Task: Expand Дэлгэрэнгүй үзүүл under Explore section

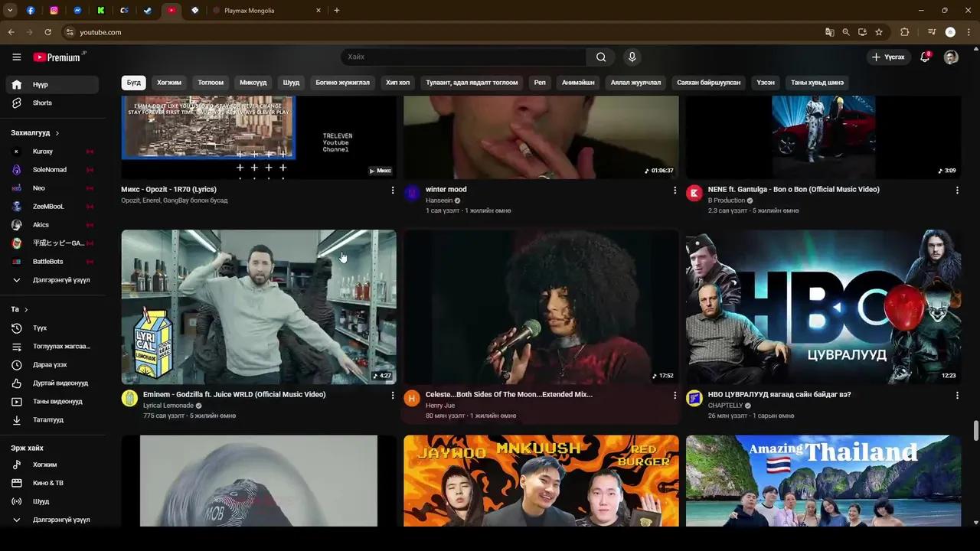Action: (x=52, y=520)
